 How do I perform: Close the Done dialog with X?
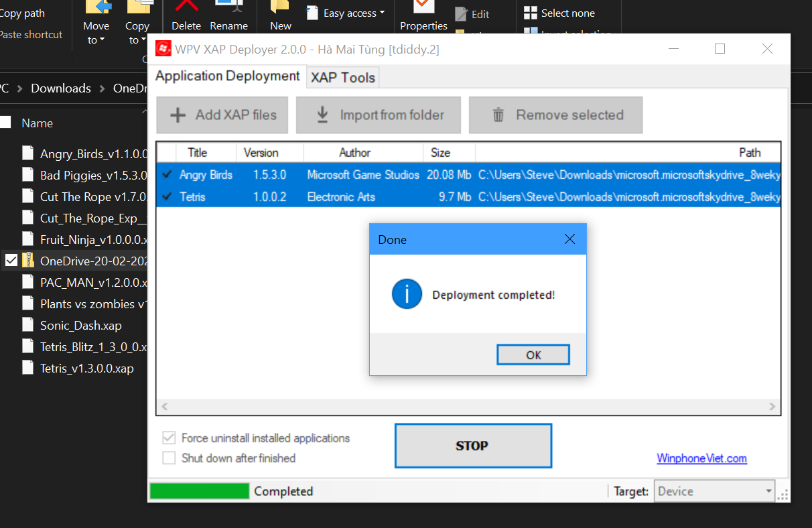click(x=569, y=239)
